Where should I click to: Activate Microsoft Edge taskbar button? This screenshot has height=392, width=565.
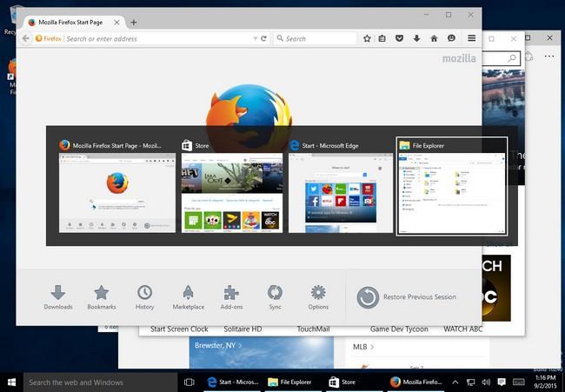tap(233, 382)
